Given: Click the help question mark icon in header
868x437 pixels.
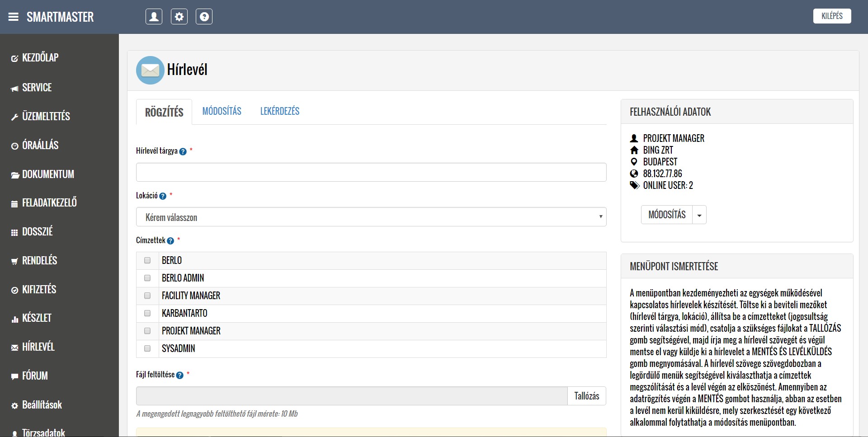Looking at the screenshot, I should tap(204, 17).
